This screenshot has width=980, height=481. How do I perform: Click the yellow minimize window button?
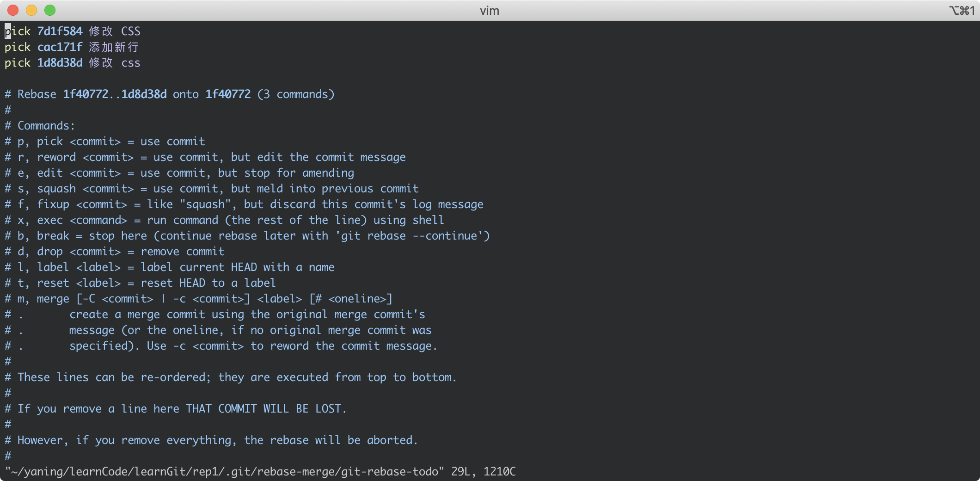click(31, 10)
